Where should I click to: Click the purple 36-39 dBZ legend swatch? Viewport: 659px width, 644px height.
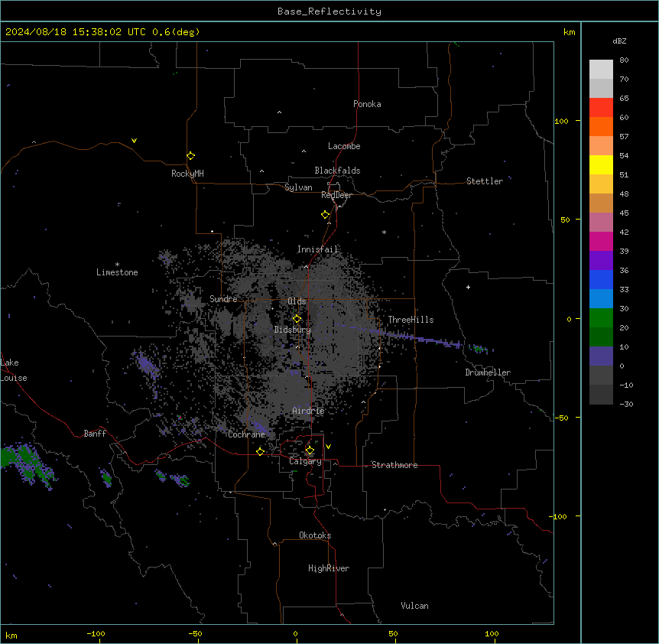pyautogui.click(x=601, y=261)
